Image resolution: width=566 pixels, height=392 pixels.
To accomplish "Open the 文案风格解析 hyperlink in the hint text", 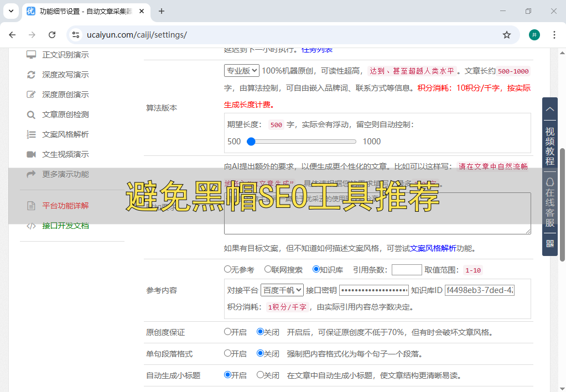I will click(433, 248).
